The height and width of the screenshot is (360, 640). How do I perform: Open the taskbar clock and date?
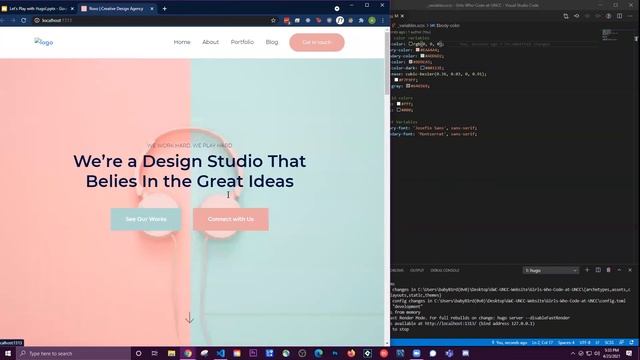[x=611, y=353]
